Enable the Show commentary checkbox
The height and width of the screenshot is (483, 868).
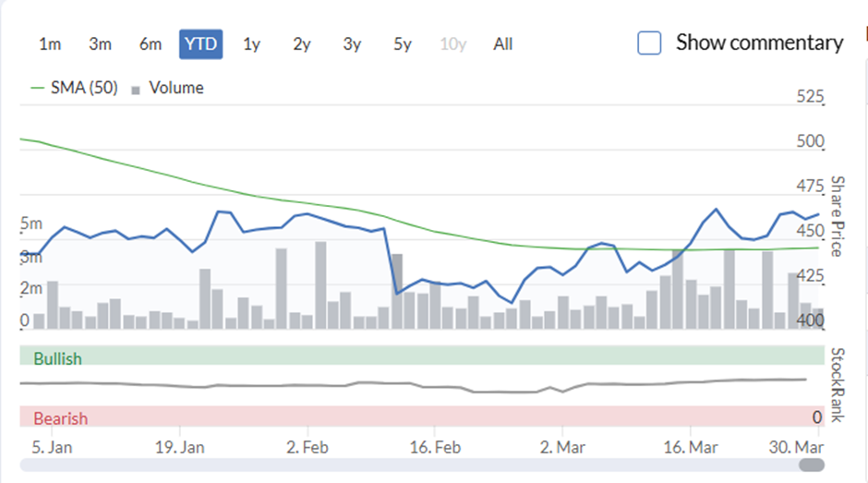click(650, 42)
